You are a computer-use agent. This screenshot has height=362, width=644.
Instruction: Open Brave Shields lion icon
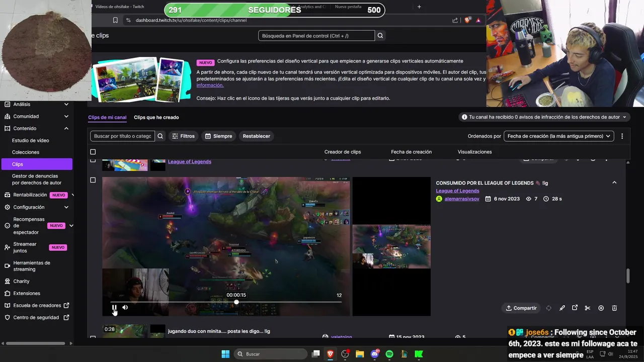pos(467,20)
